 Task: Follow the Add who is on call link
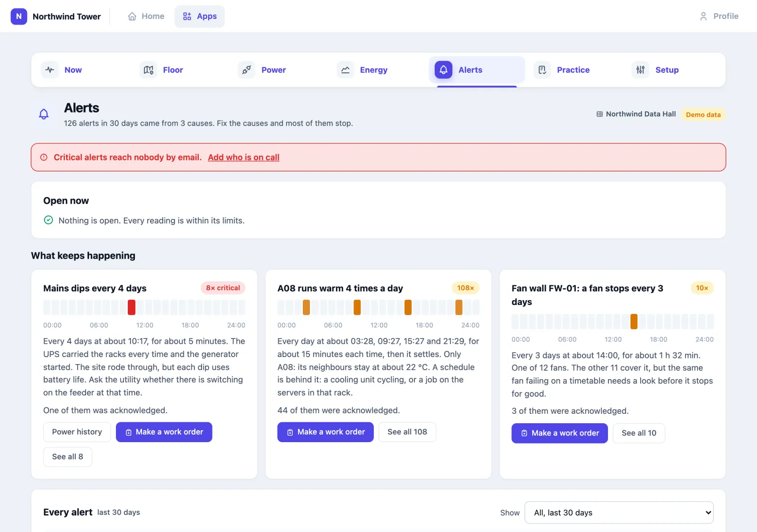[x=244, y=157]
